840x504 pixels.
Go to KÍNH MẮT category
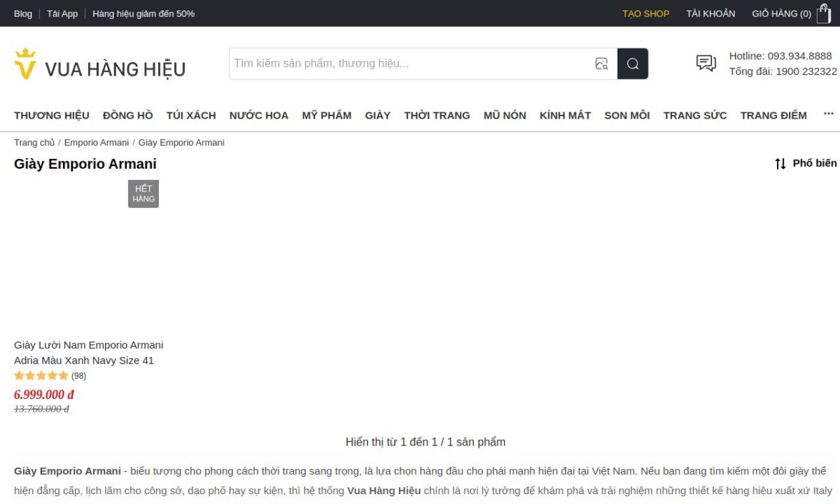(565, 115)
